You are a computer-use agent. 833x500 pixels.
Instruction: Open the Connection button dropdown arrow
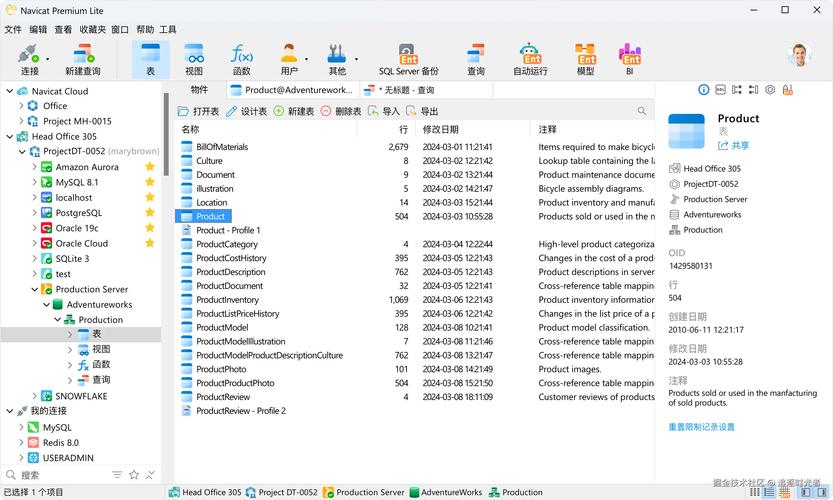[x=47, y=59]
